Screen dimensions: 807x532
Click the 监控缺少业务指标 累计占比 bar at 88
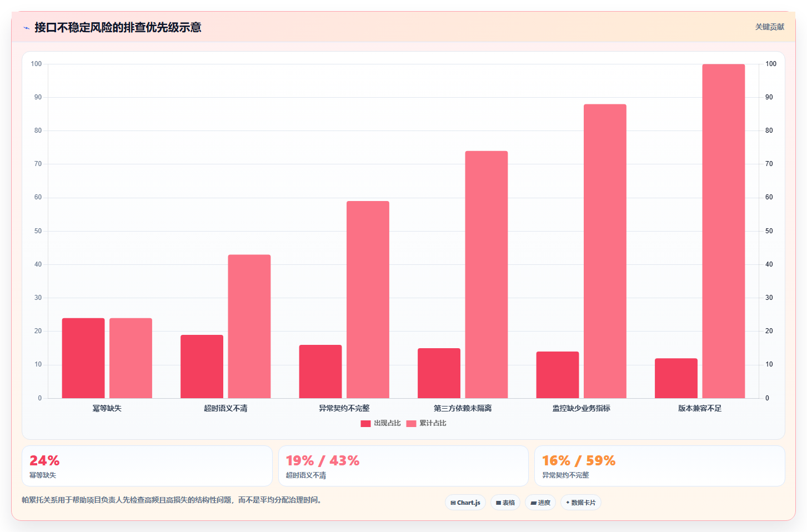pyautogui.click(x=605, y=251)
